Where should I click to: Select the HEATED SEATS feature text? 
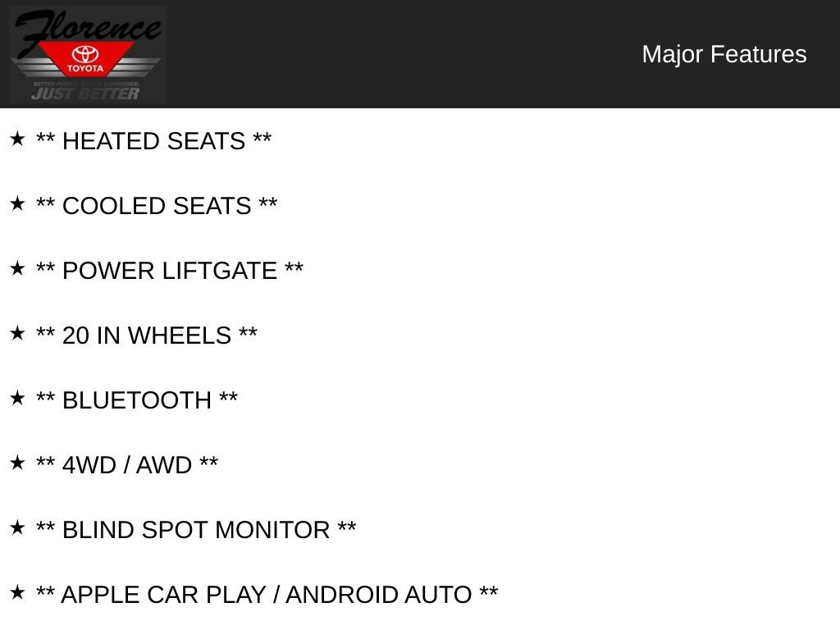pos(153,141)
